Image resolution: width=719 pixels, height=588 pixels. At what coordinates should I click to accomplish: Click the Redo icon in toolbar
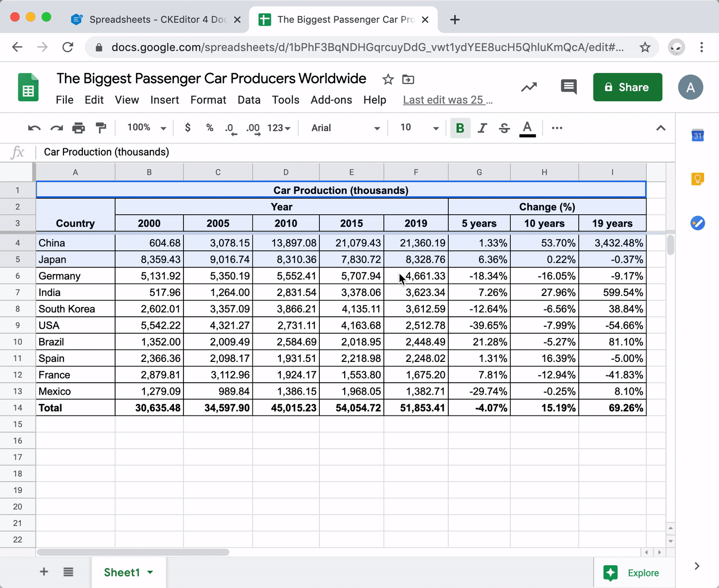[57, 128]
